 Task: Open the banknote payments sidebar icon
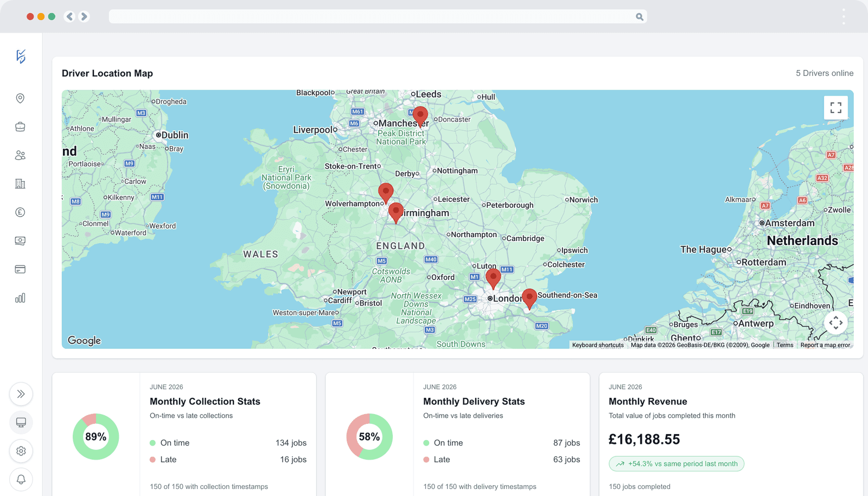[x=20, y=241]
